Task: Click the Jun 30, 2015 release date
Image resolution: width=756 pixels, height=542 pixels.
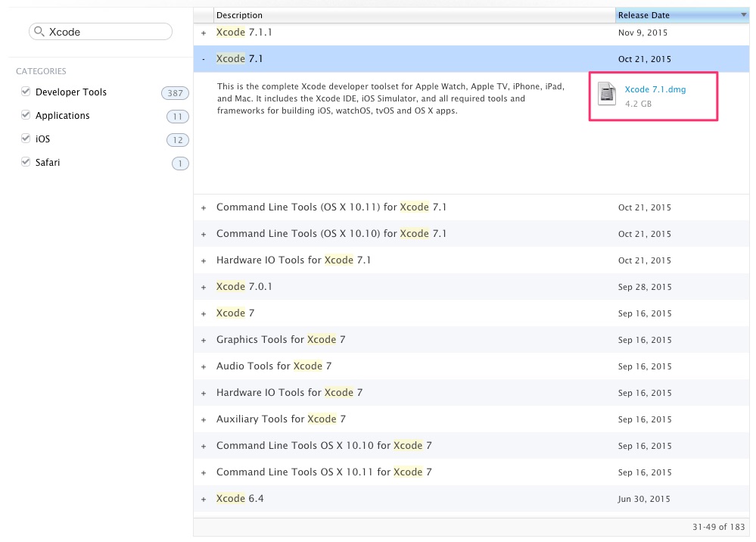Action: [644, 499]
